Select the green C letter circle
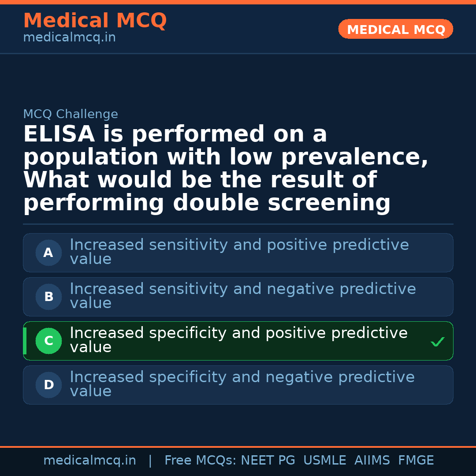The height and width of the screenshot is (476, 476). pyautogui.click(x=48, y=341)
